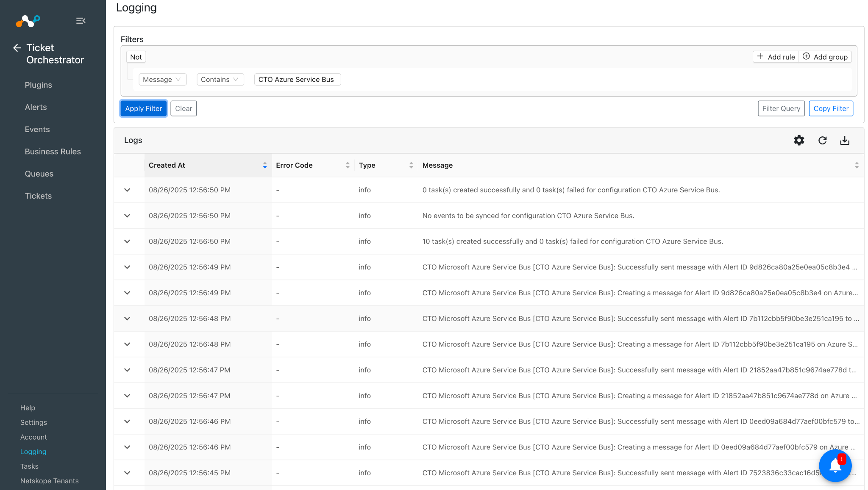Open the Contains operator dropdown
Viewport: 868px width, 490px height.
tap(220, 80)
